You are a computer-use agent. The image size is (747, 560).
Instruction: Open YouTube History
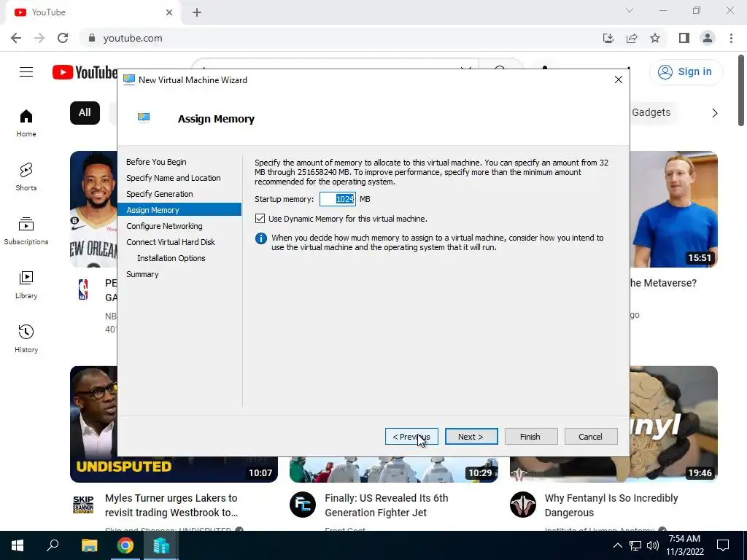[x=26, y=338]
